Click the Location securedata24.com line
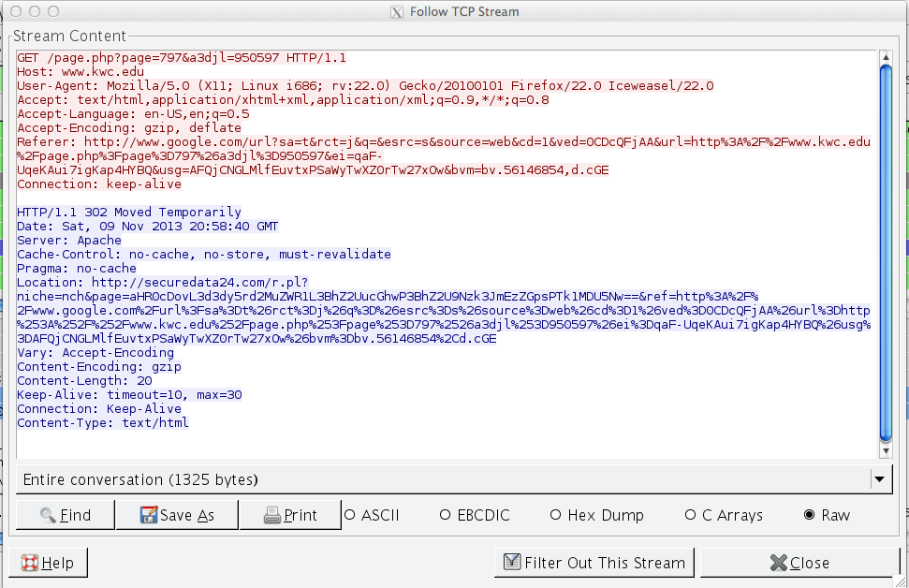 pyautogui.click(x=162, y=283)
